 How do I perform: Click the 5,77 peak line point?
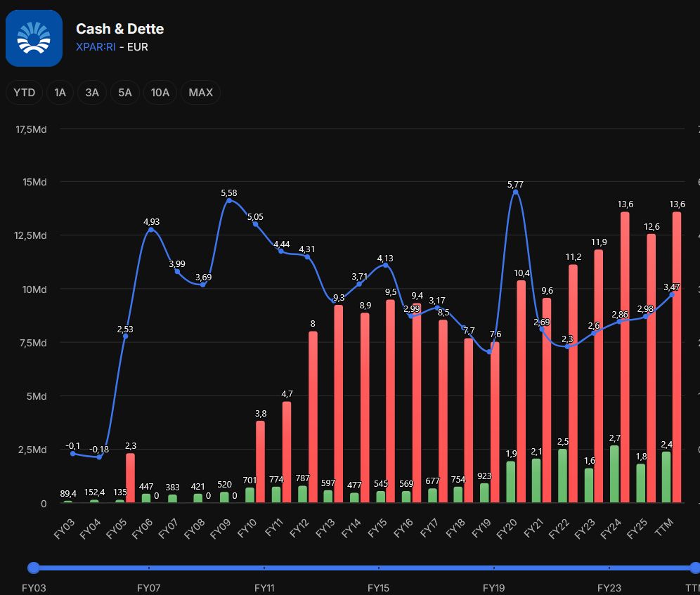516,192
